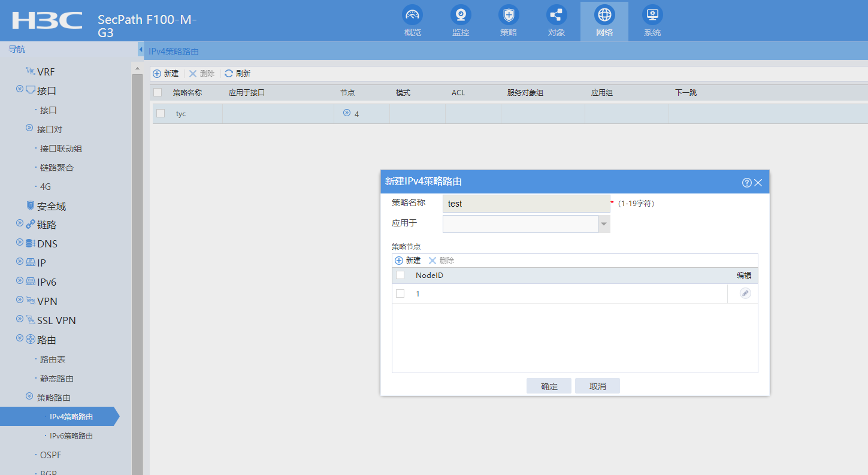Open OSPF in navigation
The width and height of the screenshot is (868, 475).
[51, 455]
